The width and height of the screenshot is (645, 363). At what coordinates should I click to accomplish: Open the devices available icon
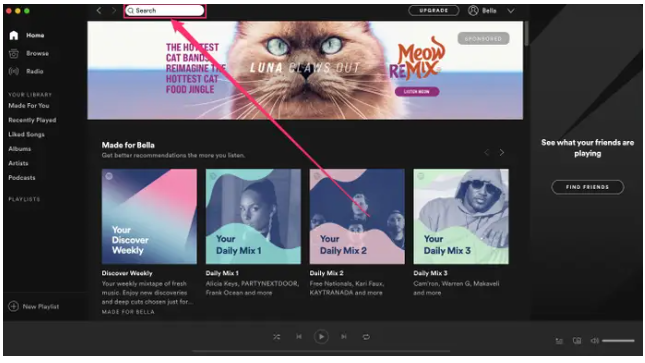click(x=577, y=341)
